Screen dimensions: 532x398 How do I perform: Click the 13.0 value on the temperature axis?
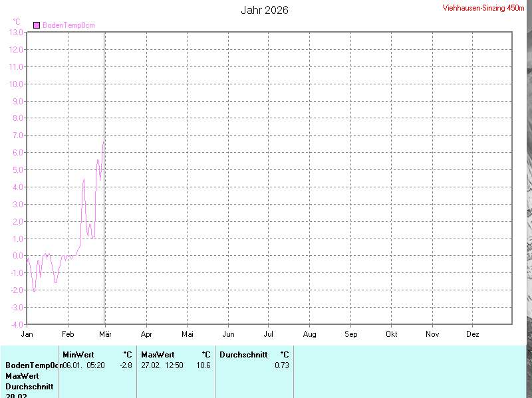(16, 33)
